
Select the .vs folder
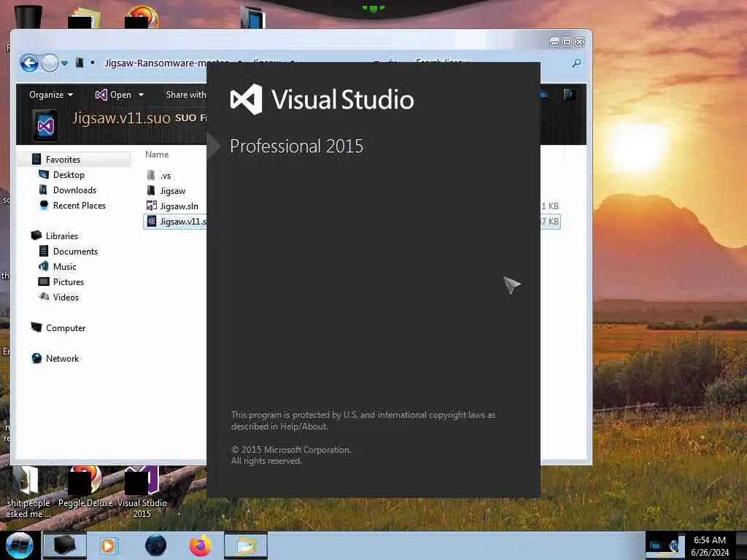166,176
